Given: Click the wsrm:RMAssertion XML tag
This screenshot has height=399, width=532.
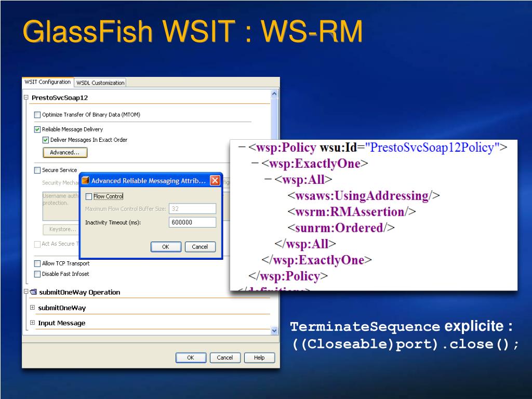Looking at the screenshot, I should click(x=352, y=212).
